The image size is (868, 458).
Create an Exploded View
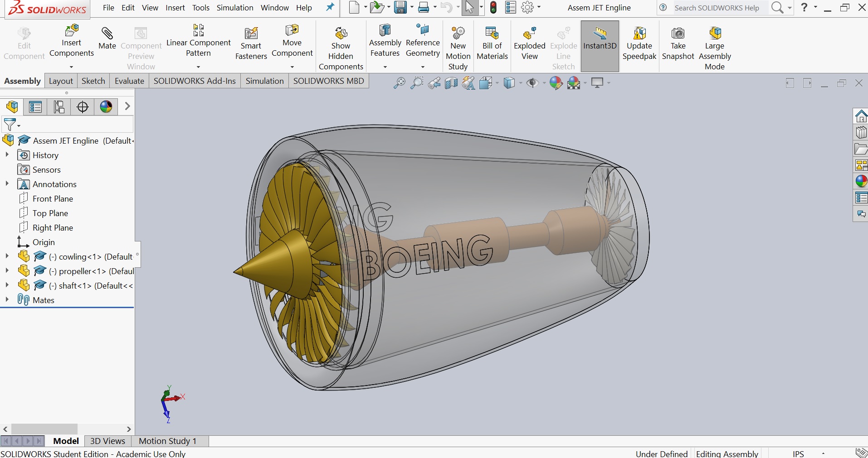pos(529,43)
